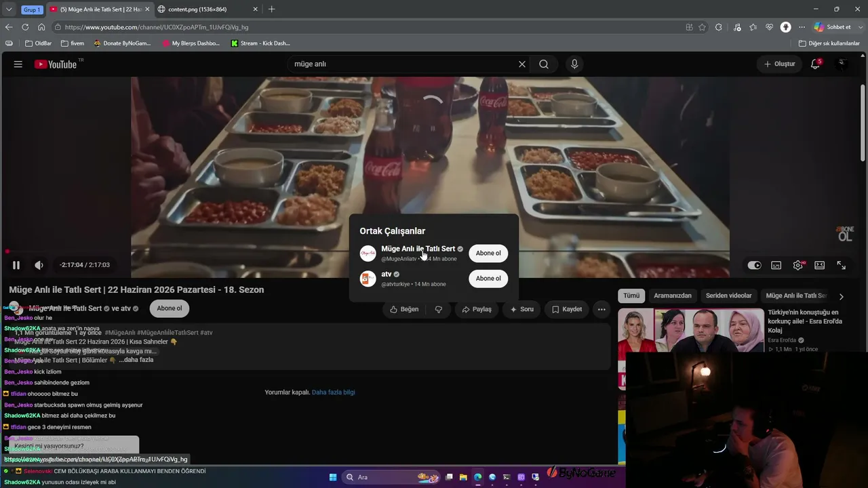This screenshot has height=488, width=868.
Task: Run search with the magnifier button
Action: click(x=544, y=64)
